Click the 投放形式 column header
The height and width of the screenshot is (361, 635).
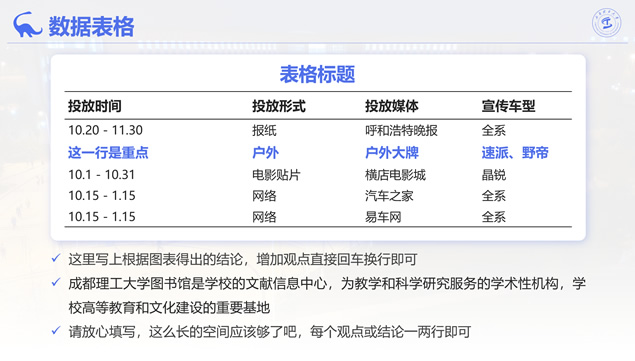279,106
